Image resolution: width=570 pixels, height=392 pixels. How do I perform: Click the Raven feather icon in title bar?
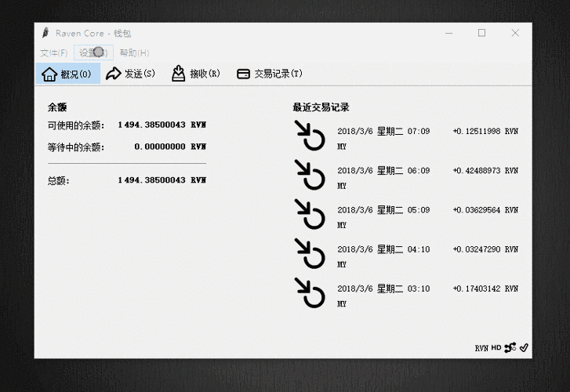coord(46,33)
